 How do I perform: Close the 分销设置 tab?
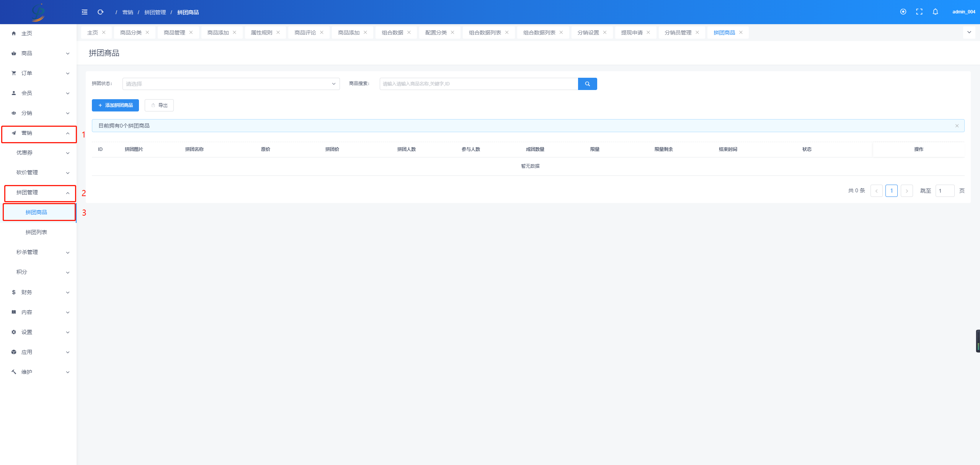pyautogui.click(x=605, y=33)
